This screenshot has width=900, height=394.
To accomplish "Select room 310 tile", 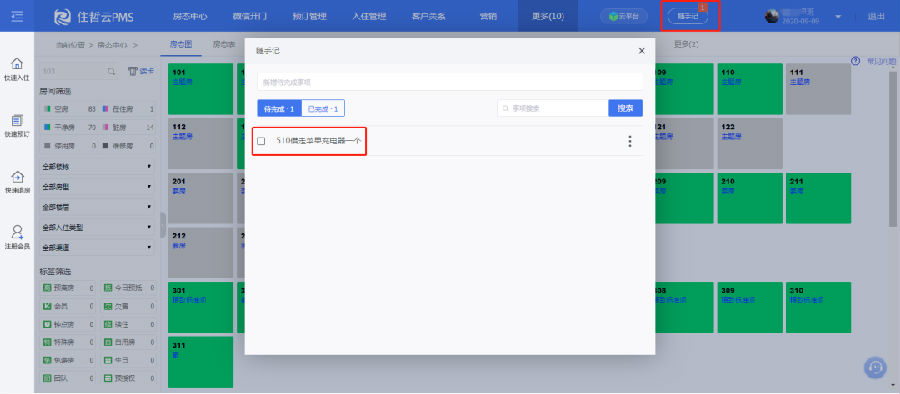I will click(818, 307).
